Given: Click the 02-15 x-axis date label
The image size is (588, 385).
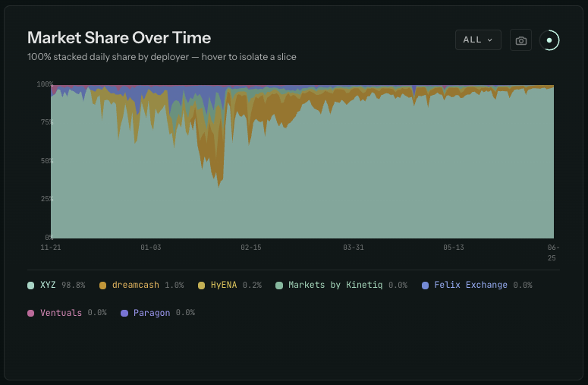Looking at the screenshot, I should tap(251, 248).
